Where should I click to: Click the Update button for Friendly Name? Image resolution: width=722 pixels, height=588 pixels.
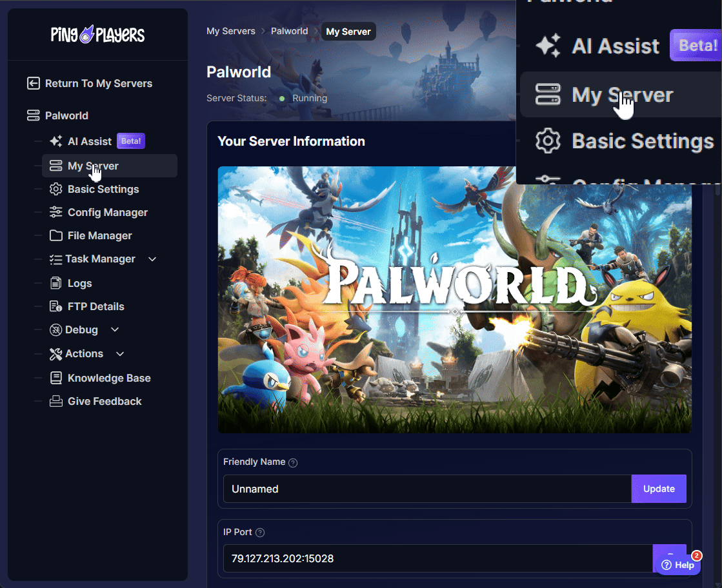(659, 489)
